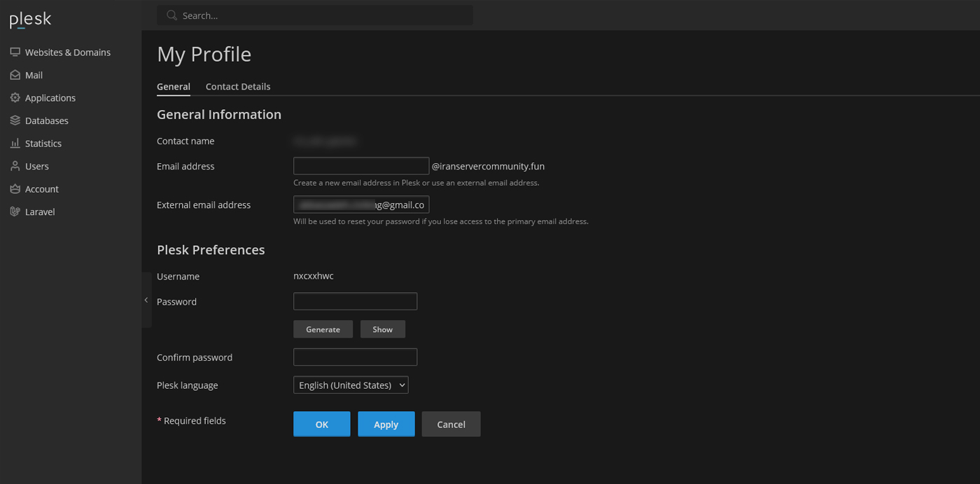The width and height of the screenshot is (980, 484).
Task: Click the Users person icon
Action: (15, 166)
